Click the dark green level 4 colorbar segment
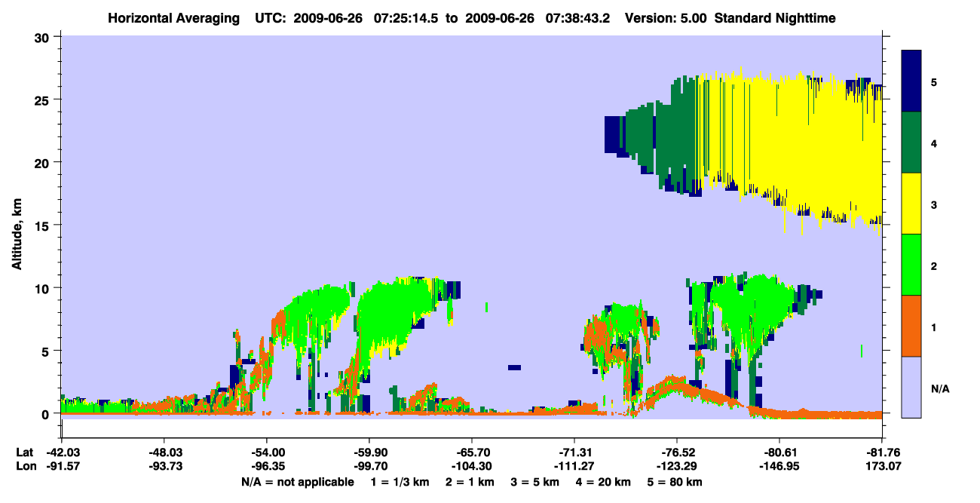The width and height of the screenshot is (980, 503). pyautogui.click(x=911, y=142)
